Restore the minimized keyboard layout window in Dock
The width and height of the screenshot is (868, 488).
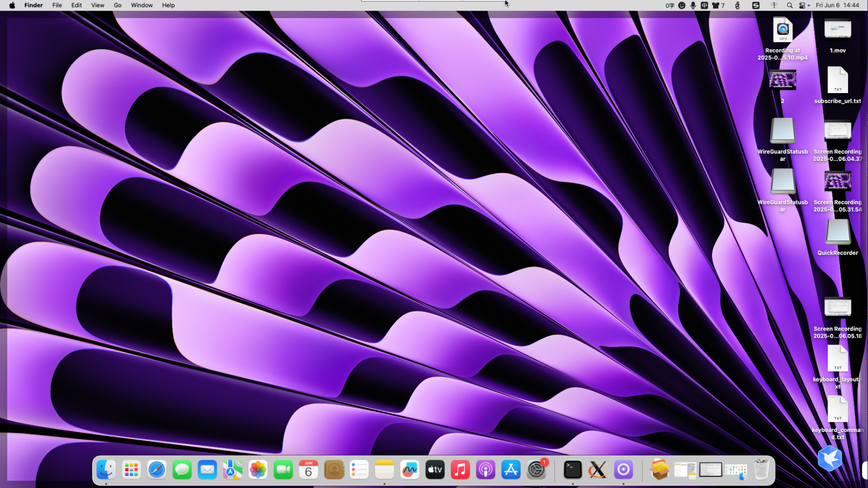[x=710, y=470]
